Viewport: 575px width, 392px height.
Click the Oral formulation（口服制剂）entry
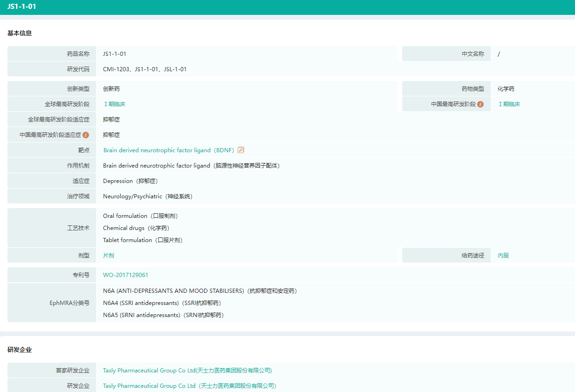tap(140, 216)
